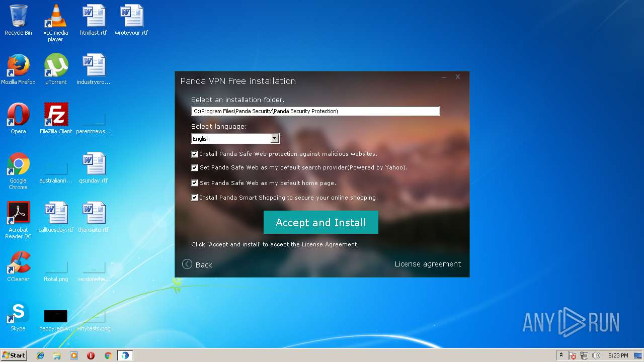Open Acrobat Reader DC shortcut
This screenshot has height=362, width=644.
(18, 220)
